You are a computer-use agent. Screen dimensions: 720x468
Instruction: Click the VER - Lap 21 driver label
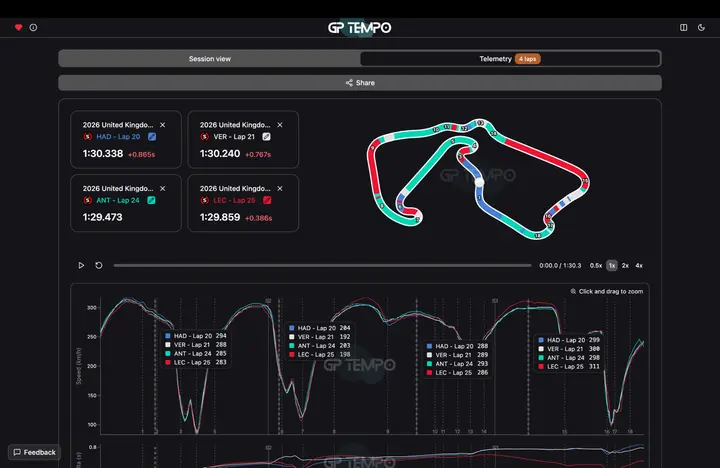(234, 136)
